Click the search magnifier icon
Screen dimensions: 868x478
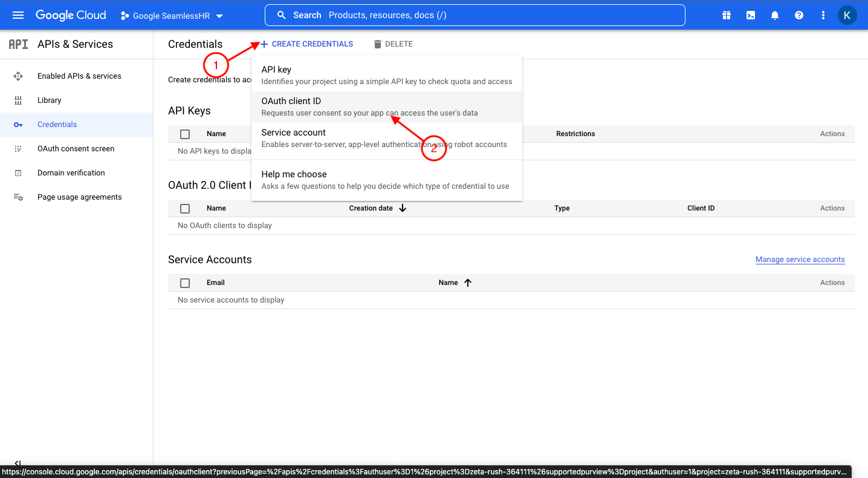coord(281,15)
